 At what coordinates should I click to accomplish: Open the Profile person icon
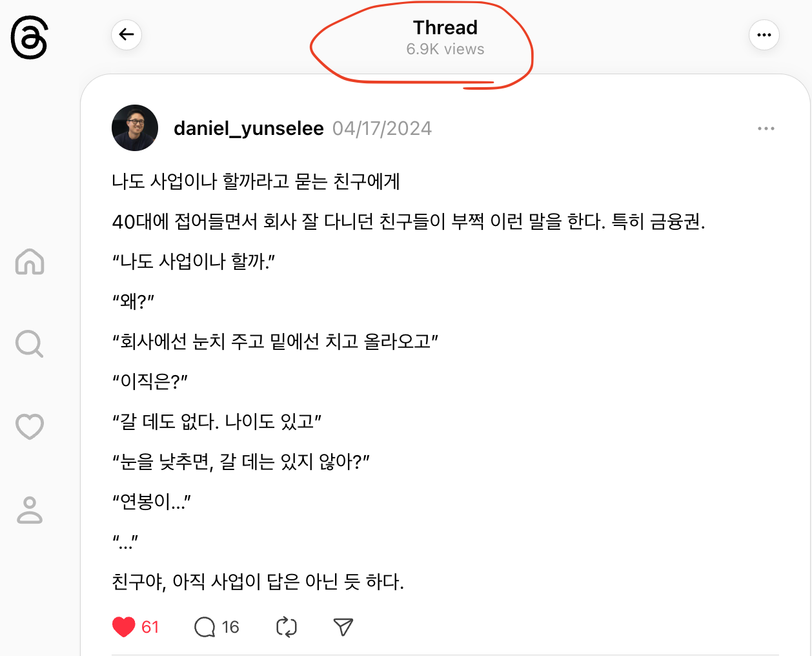30,509
